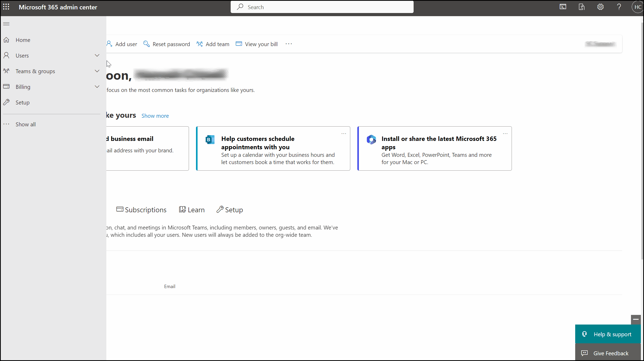This screenshot has width=644, height=361.
Task: Select the Teams & groups sidebar icon
Action: 7,71
